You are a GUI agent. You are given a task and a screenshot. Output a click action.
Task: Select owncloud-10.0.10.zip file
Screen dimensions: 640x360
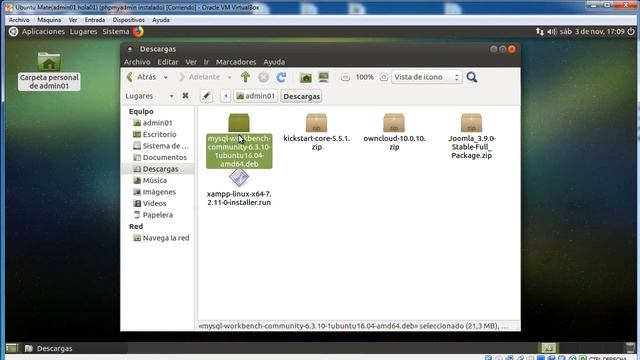click(x=394, y=132)
